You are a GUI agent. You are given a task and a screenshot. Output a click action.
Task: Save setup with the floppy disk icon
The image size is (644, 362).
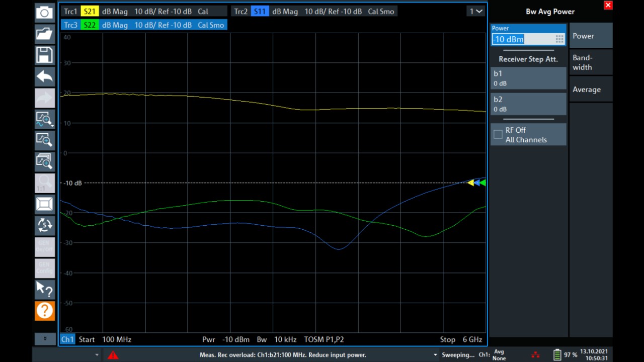[44, 55]
